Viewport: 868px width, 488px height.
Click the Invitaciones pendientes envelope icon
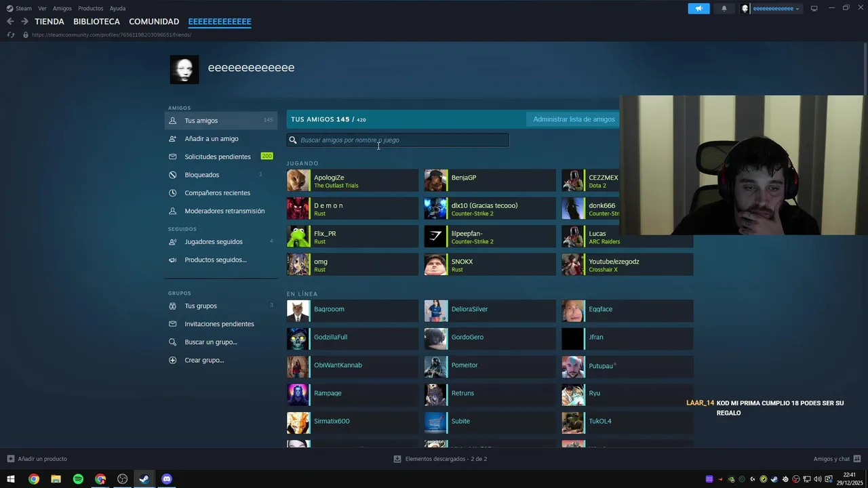pos(172,324)
